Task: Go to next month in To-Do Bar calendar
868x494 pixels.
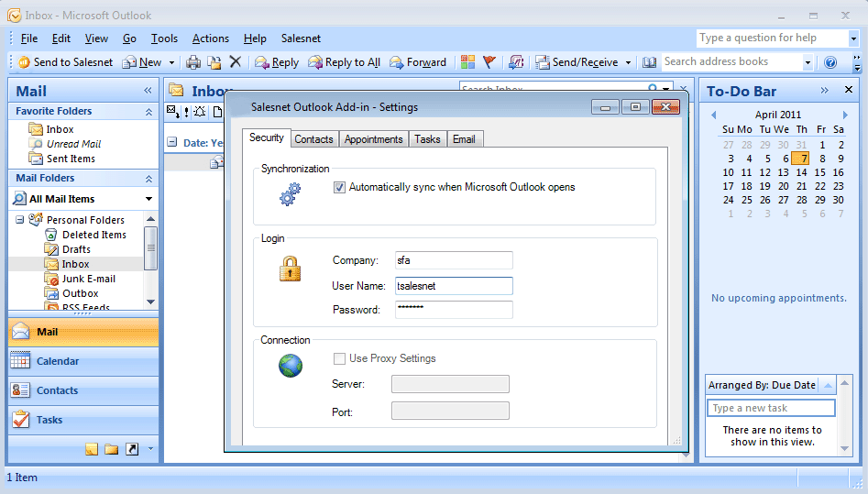Action: 845,115
